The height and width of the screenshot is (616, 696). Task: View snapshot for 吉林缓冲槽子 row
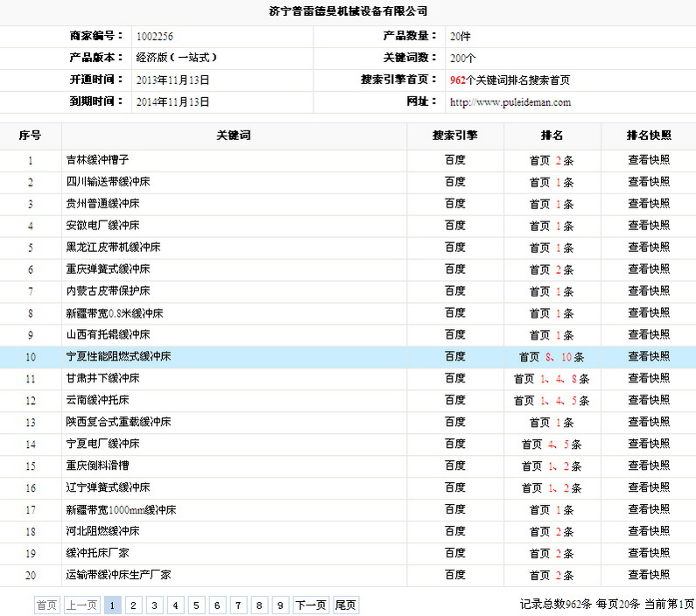coord(649,160)
